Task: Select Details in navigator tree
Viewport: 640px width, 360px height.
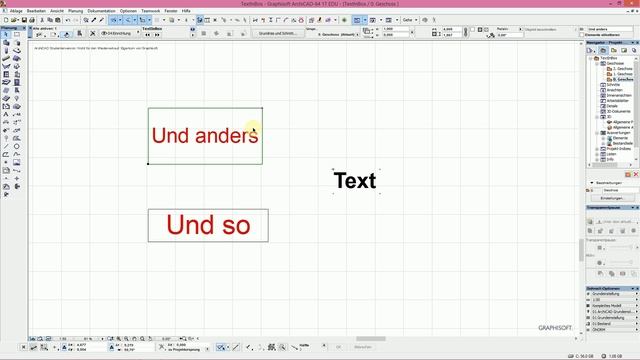Action: 612,106
